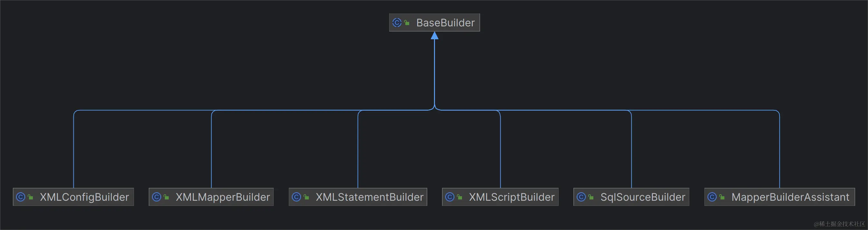The height and width of the screenshot is (230, 868).
Task: Select the BaseBuilder class node
Action: click(x=434, y=23)
